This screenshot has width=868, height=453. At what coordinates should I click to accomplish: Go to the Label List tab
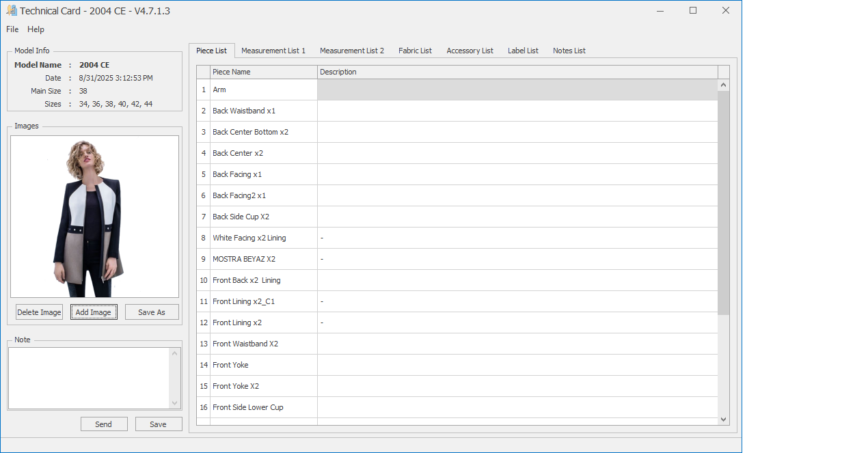[x=523, y=51]
